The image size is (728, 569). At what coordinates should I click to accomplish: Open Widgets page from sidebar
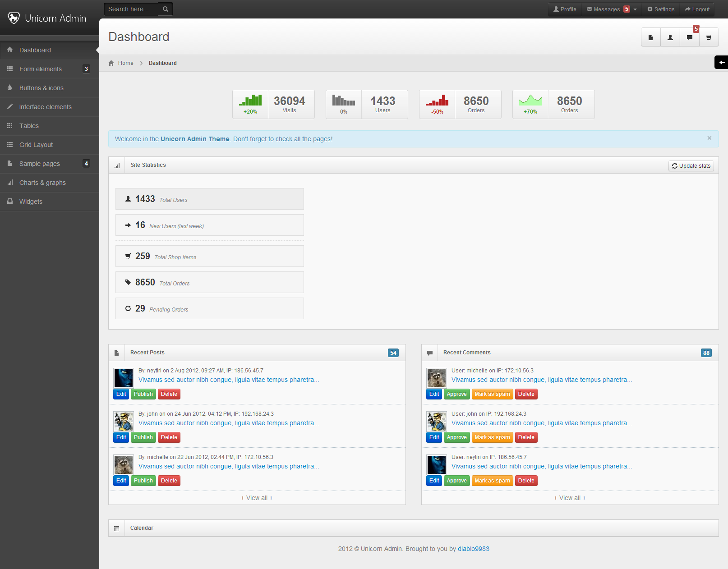(31, 202)
